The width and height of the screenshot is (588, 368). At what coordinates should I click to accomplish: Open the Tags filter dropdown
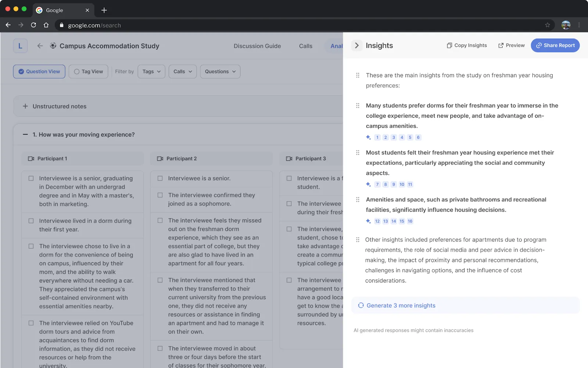pyautogui.click(x=151, y=72)
